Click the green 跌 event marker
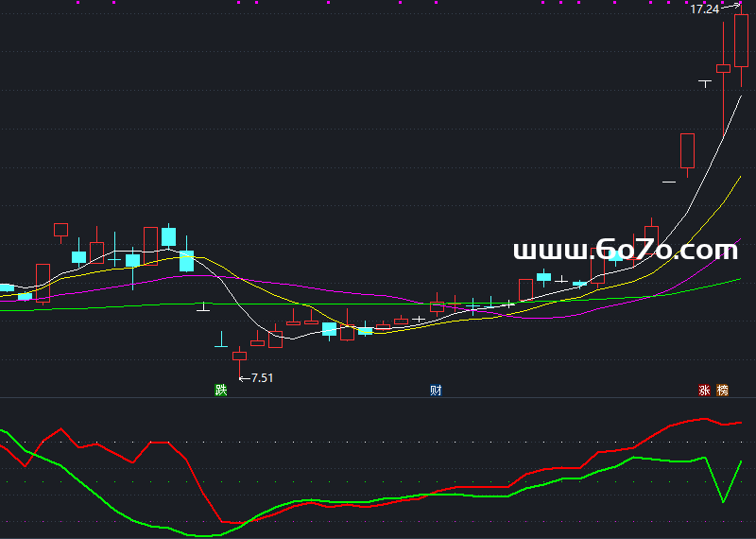756x539 pixels. click(221, 390)
